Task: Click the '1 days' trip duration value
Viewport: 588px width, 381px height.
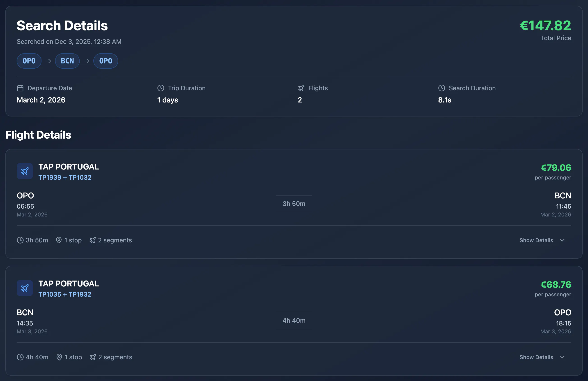Action: coord(168,100)
